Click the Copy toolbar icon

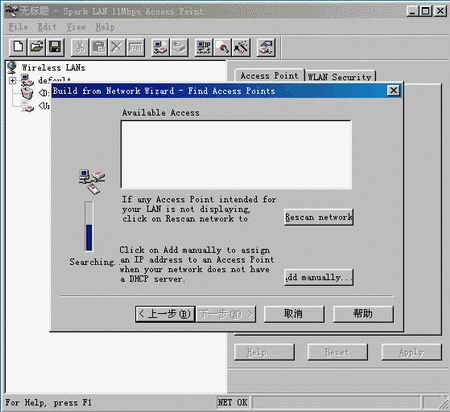(98, 47)
